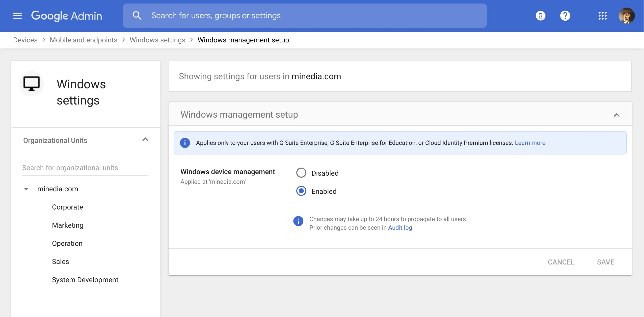This screenshot has height=317, width=644.
Task: Open the hamburger main menu
Action: tap(17, 16)
